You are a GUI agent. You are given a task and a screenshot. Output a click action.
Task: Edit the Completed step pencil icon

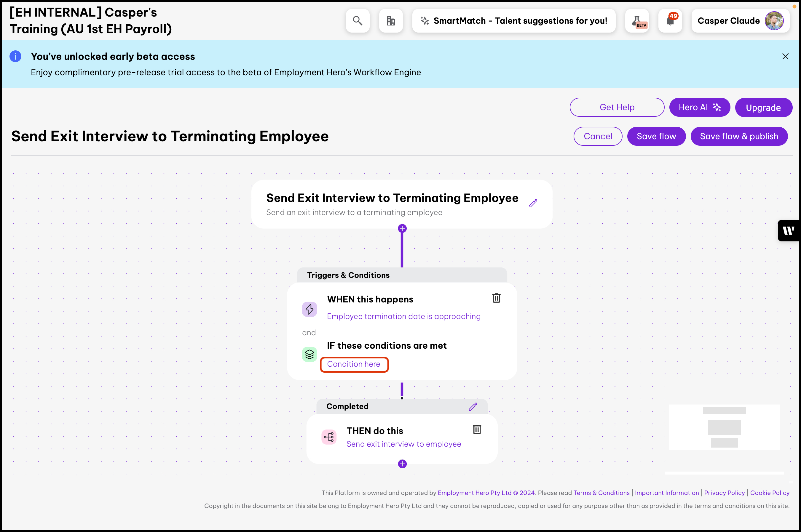click(x=473, y=406)
